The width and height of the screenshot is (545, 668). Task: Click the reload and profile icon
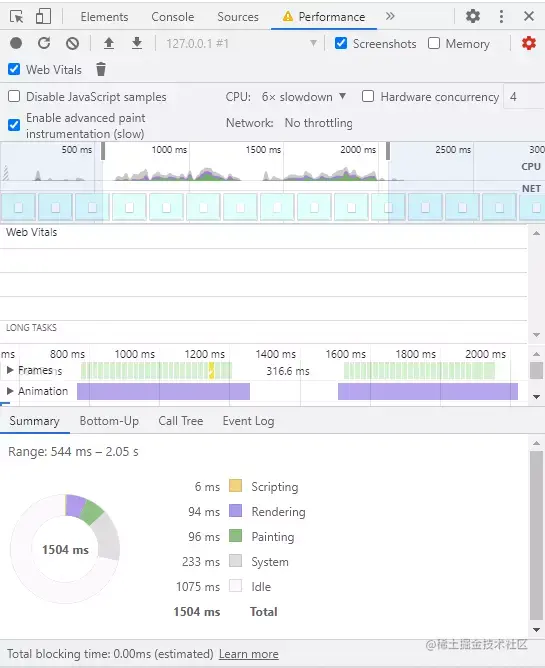point(44,43)
